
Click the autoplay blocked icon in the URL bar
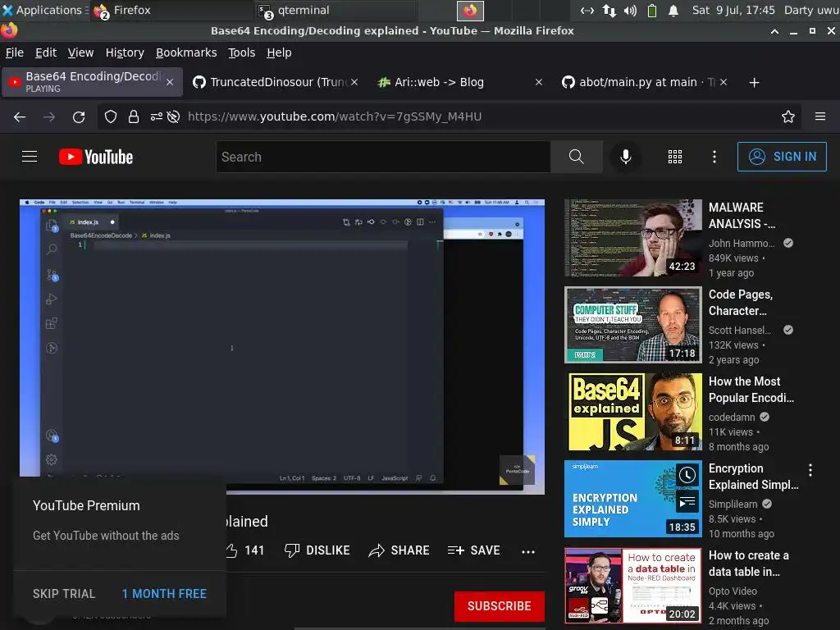pos(174,116)
